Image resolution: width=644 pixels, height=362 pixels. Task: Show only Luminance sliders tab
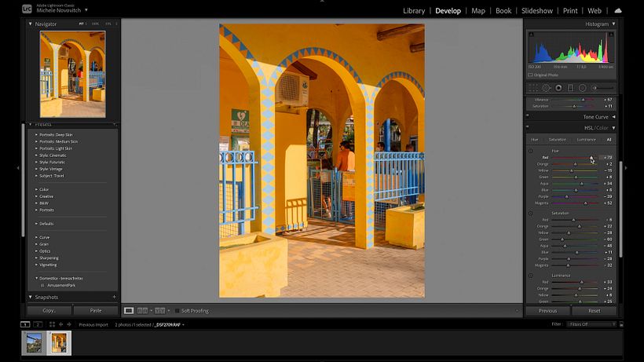(x=586, y=140)
